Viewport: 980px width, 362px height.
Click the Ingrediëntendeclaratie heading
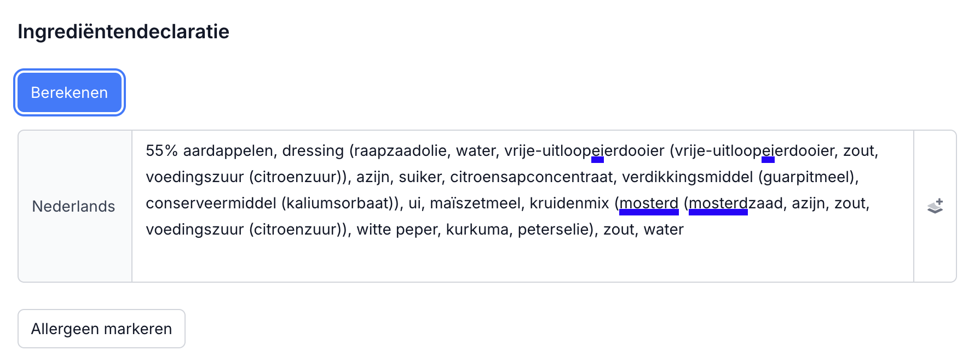[x=123, y=32]
